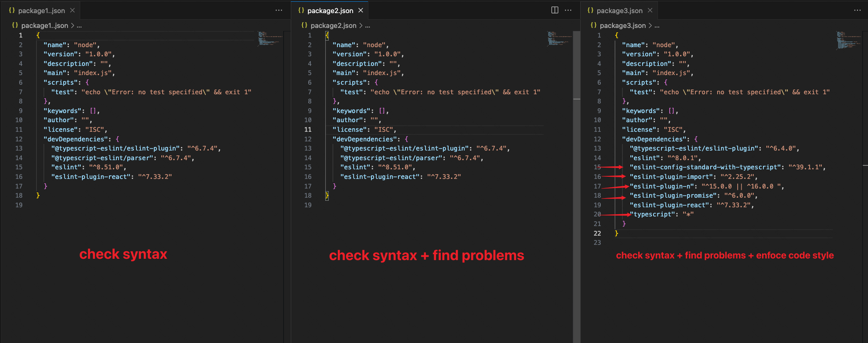
Task: Click the minimap in package3 editor
Action: (848, 40)
